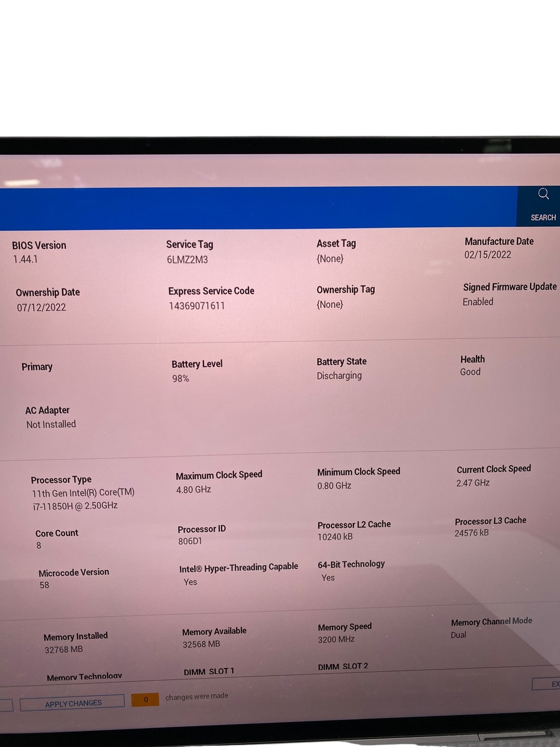Screen dimensions: 560x747
Task: Click Asset Tag {None} value
Action: [330, 259]
